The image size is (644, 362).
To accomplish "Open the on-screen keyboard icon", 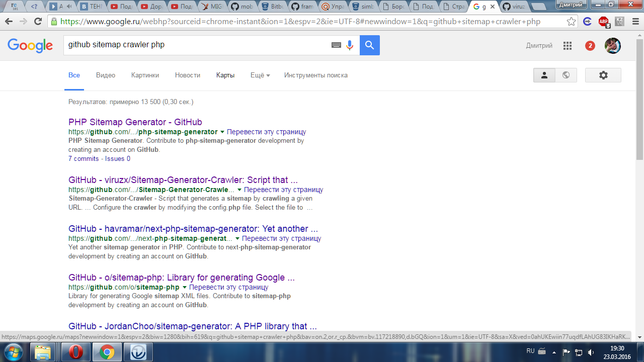I will [x=336, y=45].
